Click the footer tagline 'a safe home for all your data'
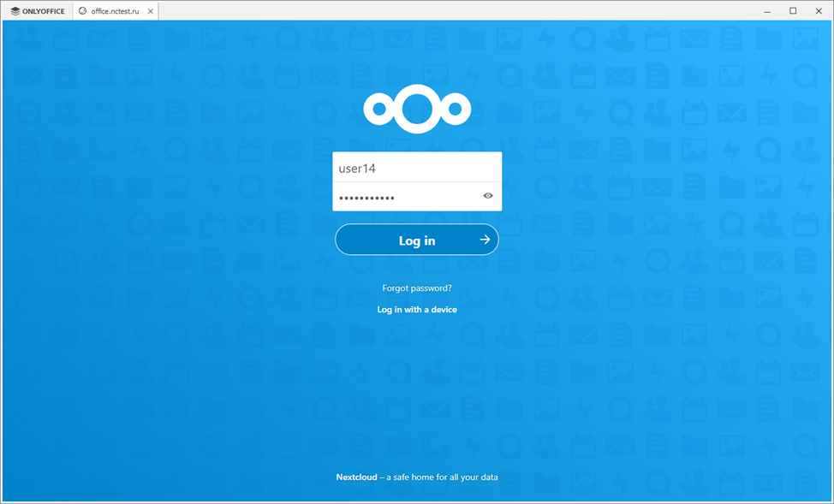Image resolution: width=834 pixels, height=504 pixels. [x=444, y=477]
